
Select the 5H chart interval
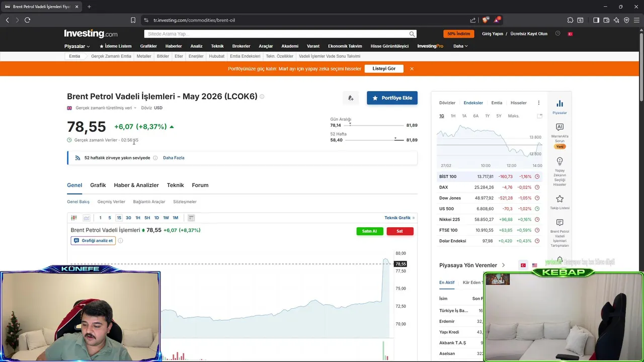[147, 218]
